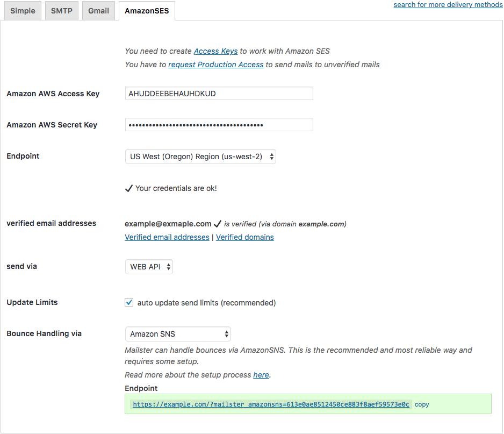Click the Amazon AWS Access Key field
This screenshot has height=434, width=504.
coord(219,94)
